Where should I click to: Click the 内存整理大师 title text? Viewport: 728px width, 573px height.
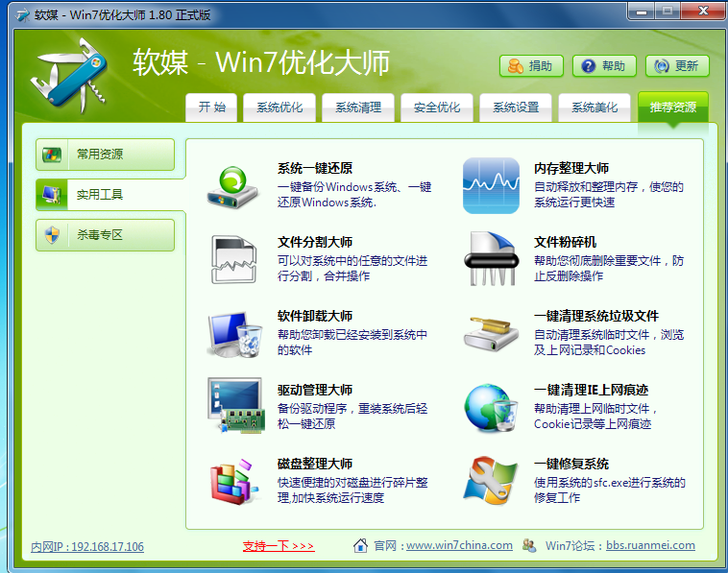tap(571, 168)
